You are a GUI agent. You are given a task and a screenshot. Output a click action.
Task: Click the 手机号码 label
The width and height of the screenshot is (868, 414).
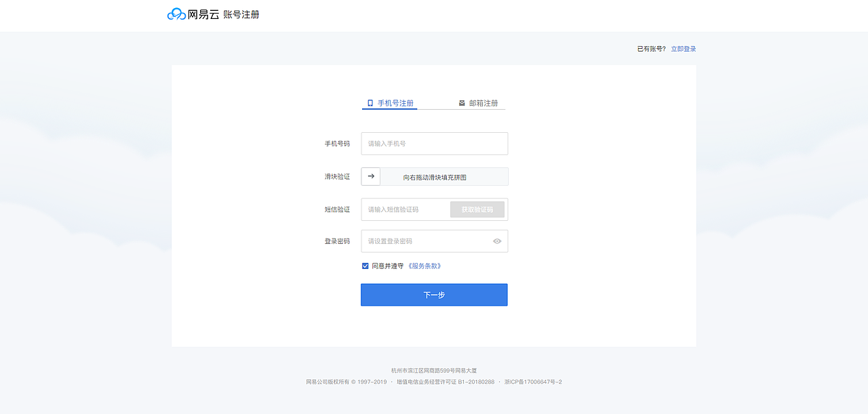[337, 144]
